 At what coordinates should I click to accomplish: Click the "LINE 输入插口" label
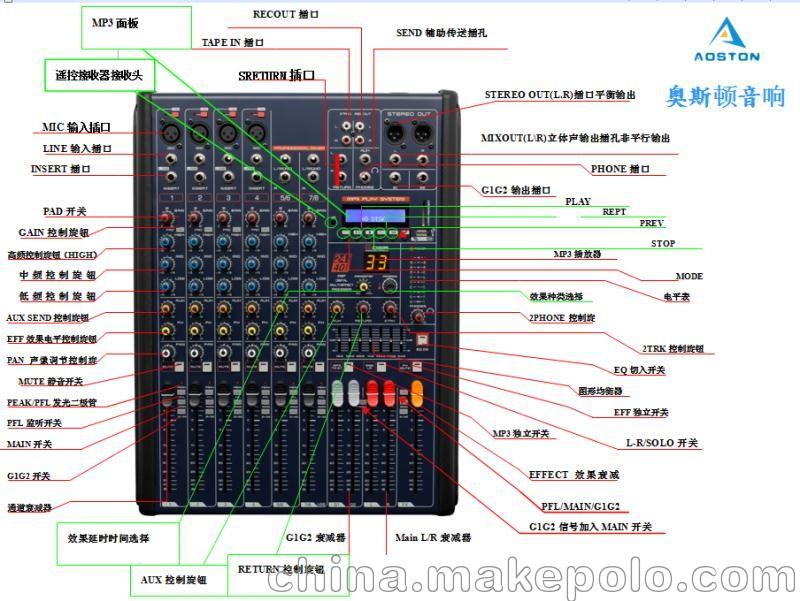point(77,148)
